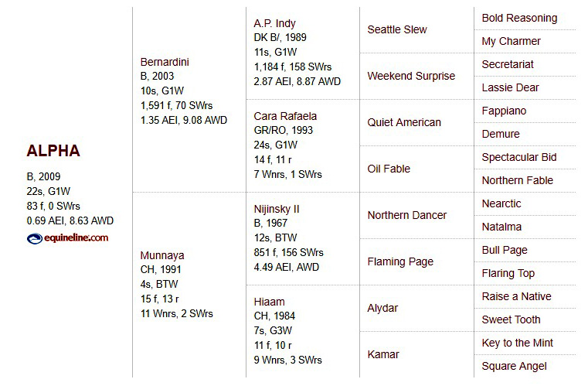
Task: Open the Hiaam pedigree entry
Action: [x=269, y=302]
